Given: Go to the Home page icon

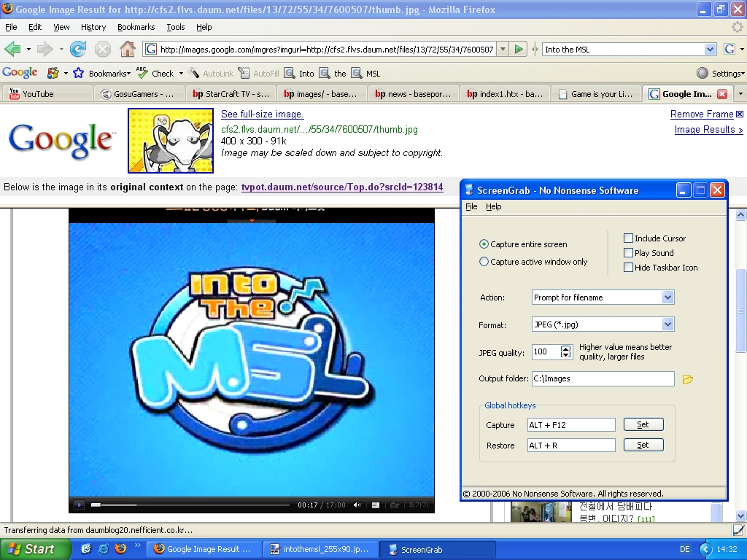Looking at the screenshot, I should (x=127, y=49).
